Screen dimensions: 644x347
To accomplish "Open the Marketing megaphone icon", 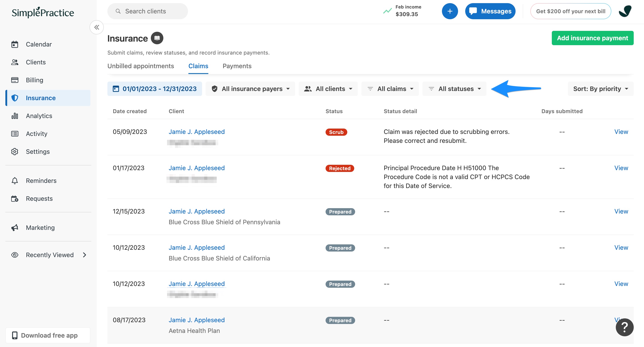I will click(x=15, y=228).
